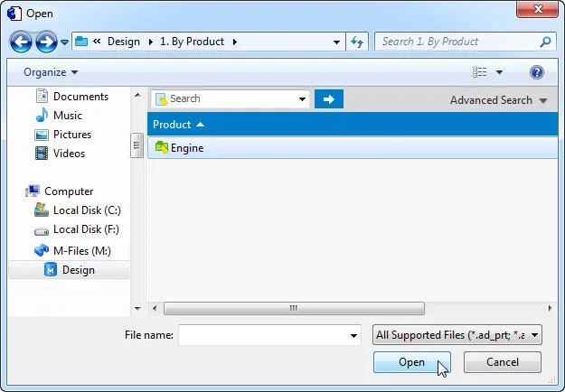Refresh the current folder location
The width and height of the screenshot is (565, 392).
coord(357,42)
